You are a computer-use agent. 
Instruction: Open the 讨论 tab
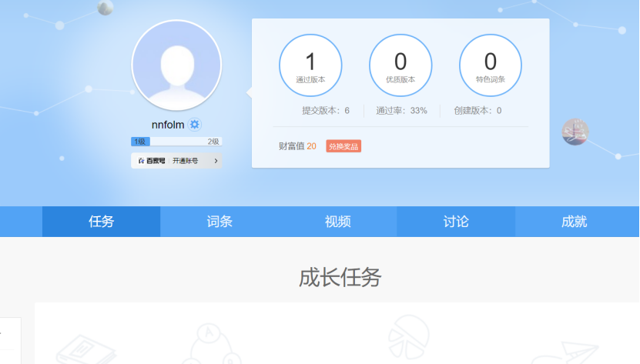pos(456,222)
